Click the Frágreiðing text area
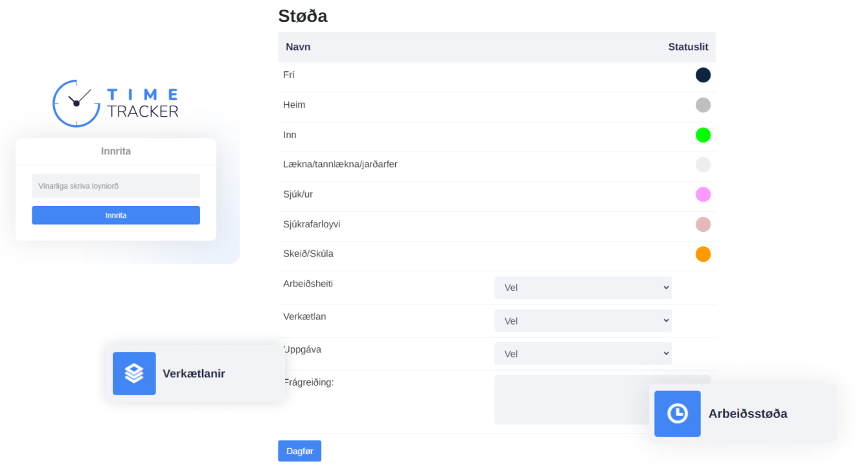The image size is (868, 473). point(570,399)
